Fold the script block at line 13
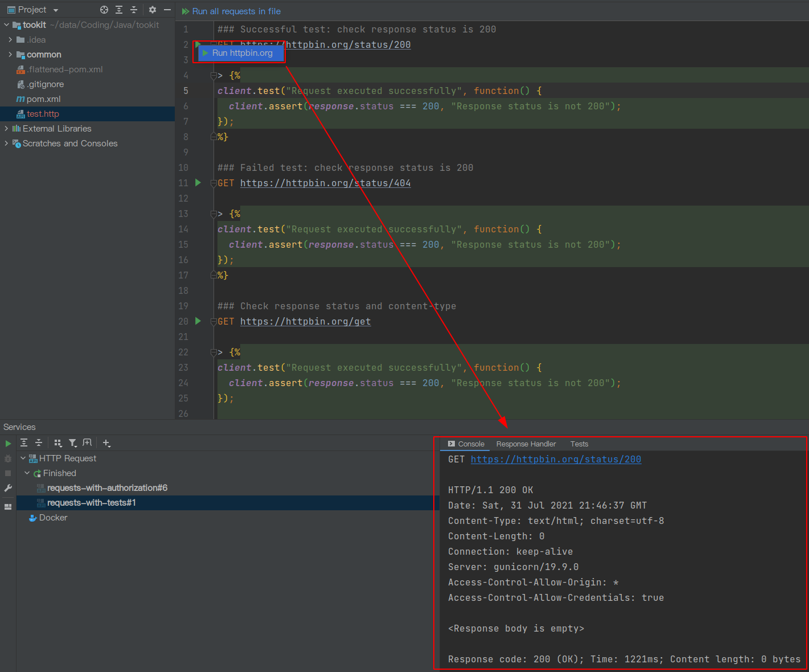 click(x=213, y=214)
